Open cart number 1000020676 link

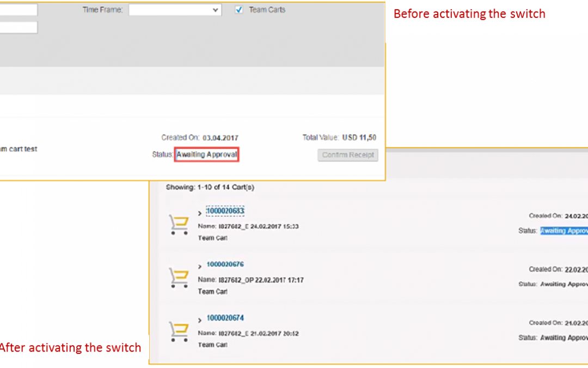click(x=225, y=264)
